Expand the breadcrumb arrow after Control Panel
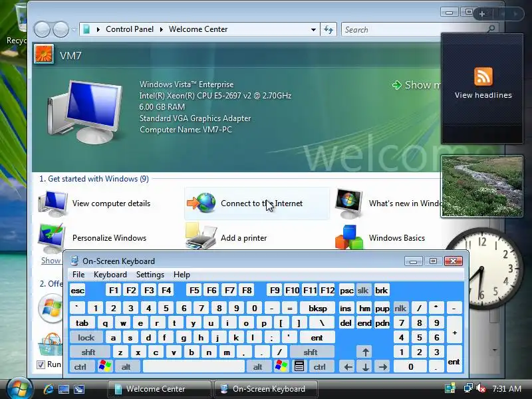The height and width of the screenshot is (399, 532). pyautogui.click(x=162, y=29)
